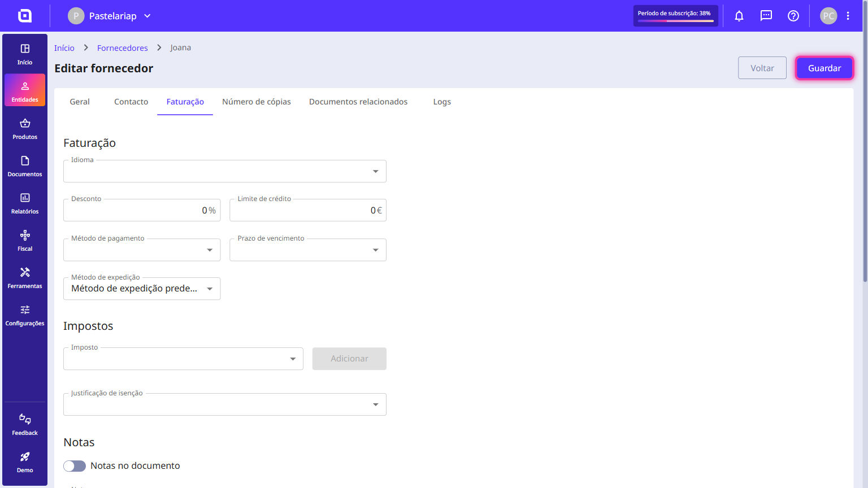Toggle Notas no documento switch
The image size is (868, 488).
[75, 466]
